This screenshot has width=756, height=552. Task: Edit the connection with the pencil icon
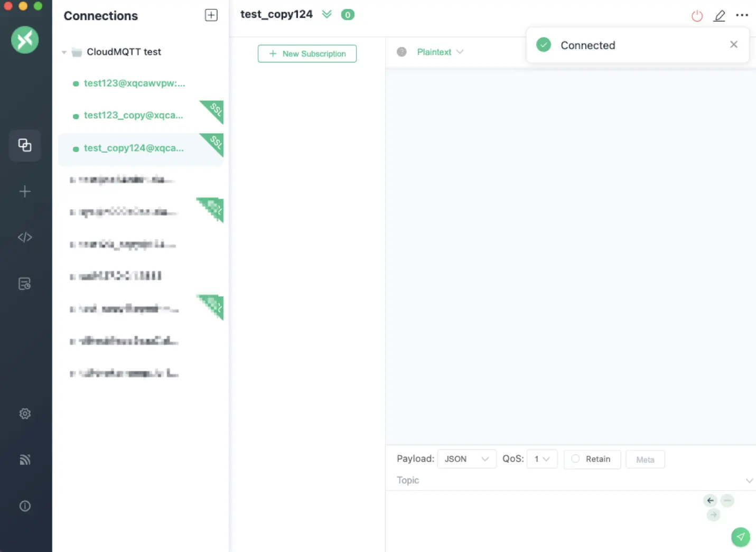point(719,15)
